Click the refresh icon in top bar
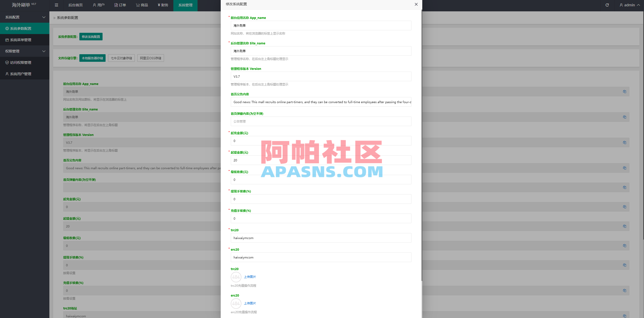The height and width of the screenshot is (318, 644). 607,5
